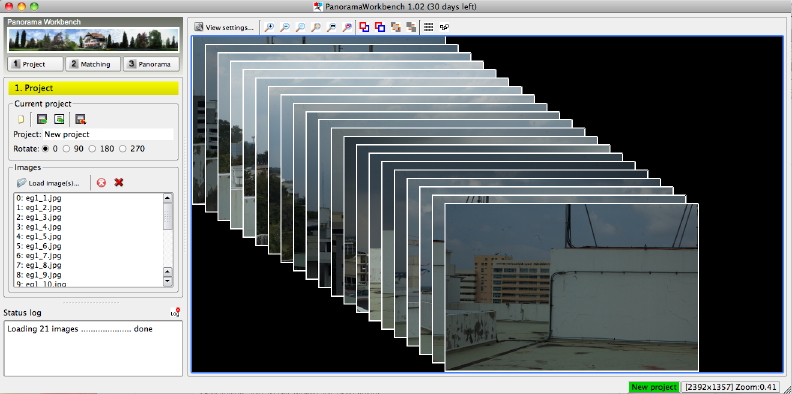Click the green New project status label

pos(654,387)
